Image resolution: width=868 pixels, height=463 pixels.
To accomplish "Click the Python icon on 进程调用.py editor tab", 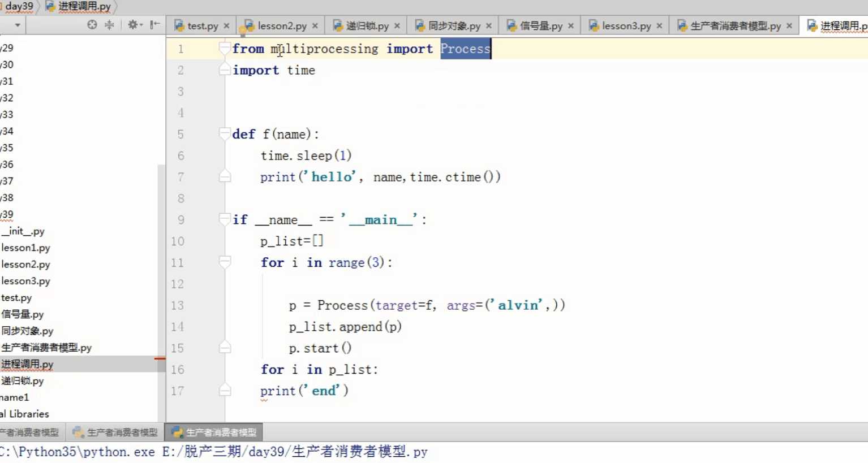I will click(812, 25).
